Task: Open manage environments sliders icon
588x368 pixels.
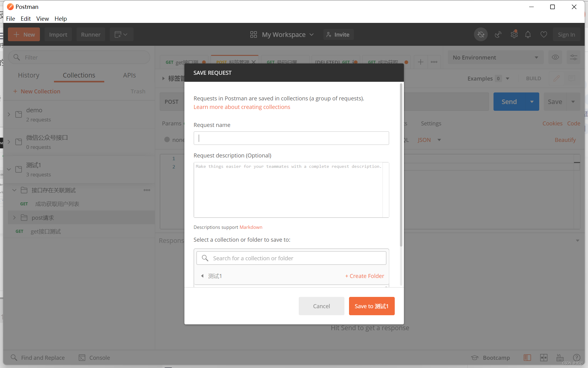Action: 573,57
